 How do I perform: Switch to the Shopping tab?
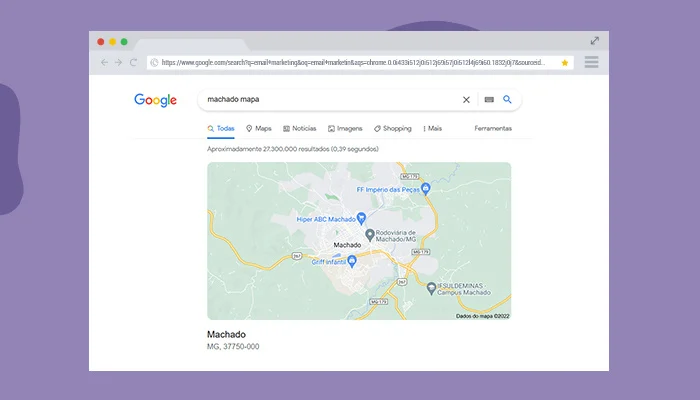[392, 129]
